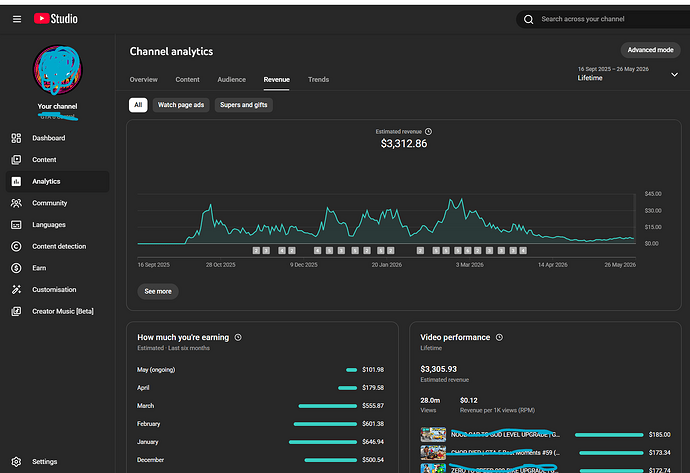
Task: Filter by Watch page ads
Action: (x=181, y=105)
